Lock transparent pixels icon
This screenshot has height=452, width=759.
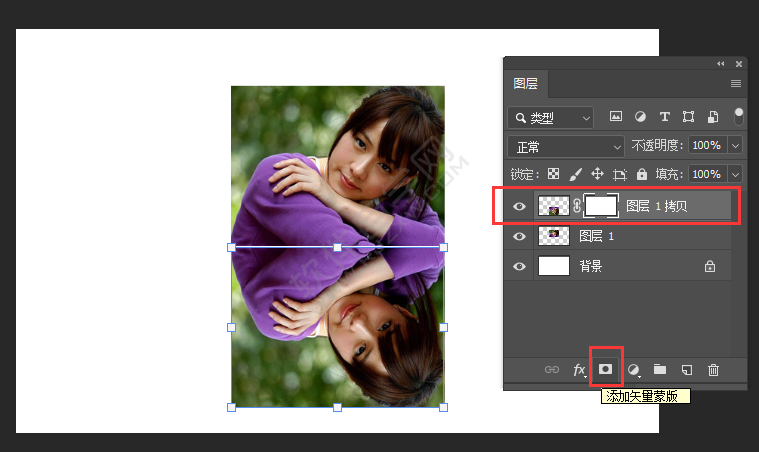[553, 174]
